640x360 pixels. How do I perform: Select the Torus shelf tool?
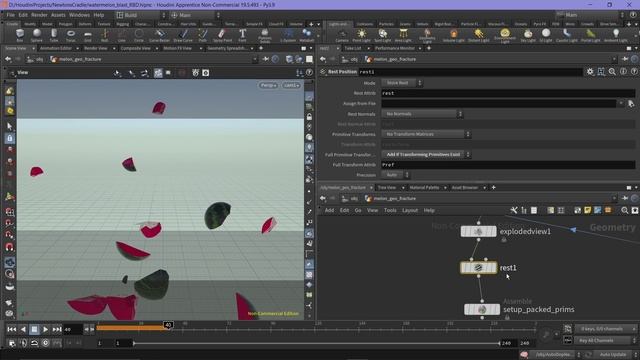tap(71, 35)
